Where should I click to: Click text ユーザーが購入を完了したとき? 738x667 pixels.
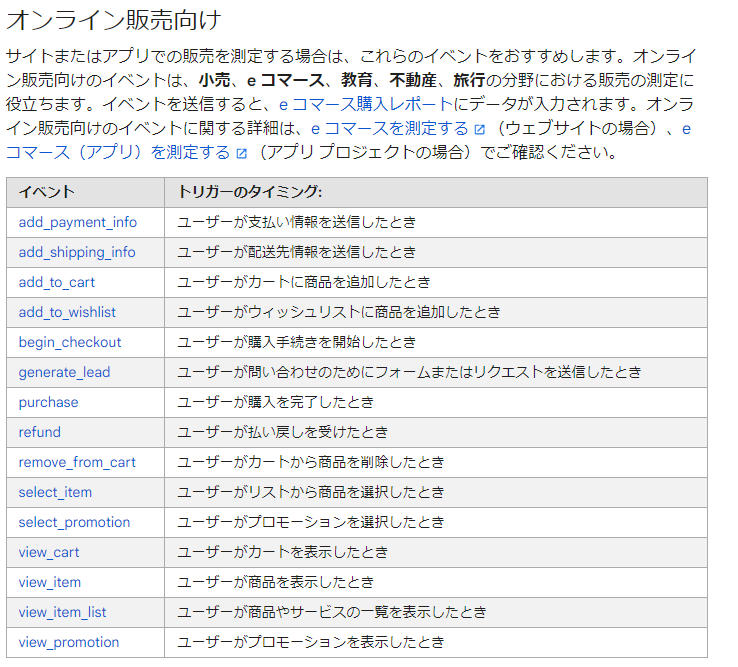pos(275,402)
